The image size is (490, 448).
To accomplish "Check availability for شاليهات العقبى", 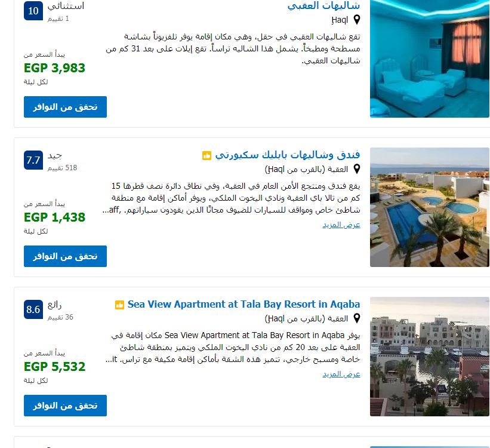I will [65, 107].
